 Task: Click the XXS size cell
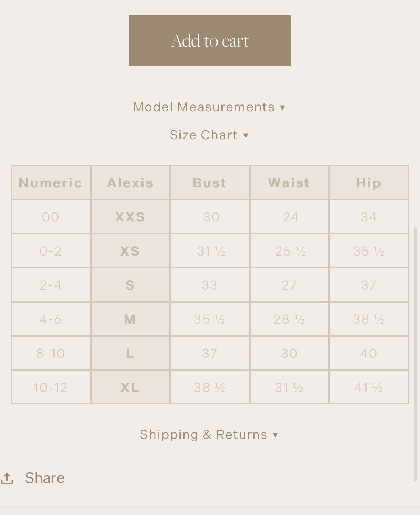pos(130,217)
